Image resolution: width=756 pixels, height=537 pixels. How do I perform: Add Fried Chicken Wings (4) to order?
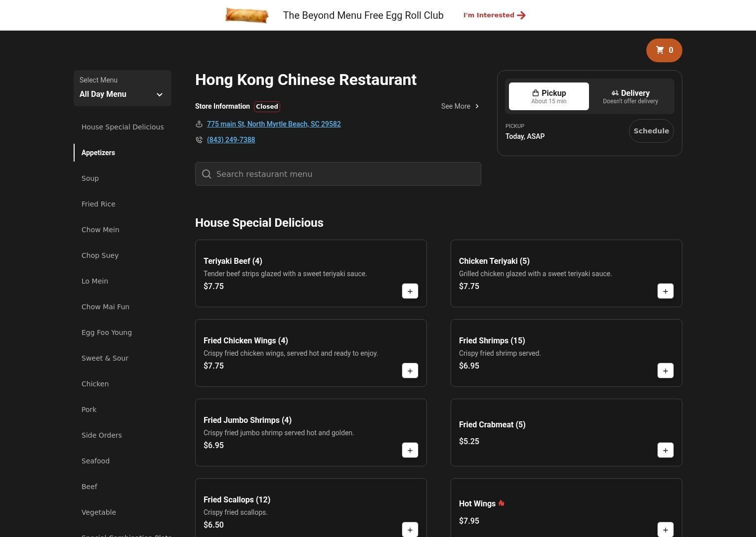tap(410, 371)
